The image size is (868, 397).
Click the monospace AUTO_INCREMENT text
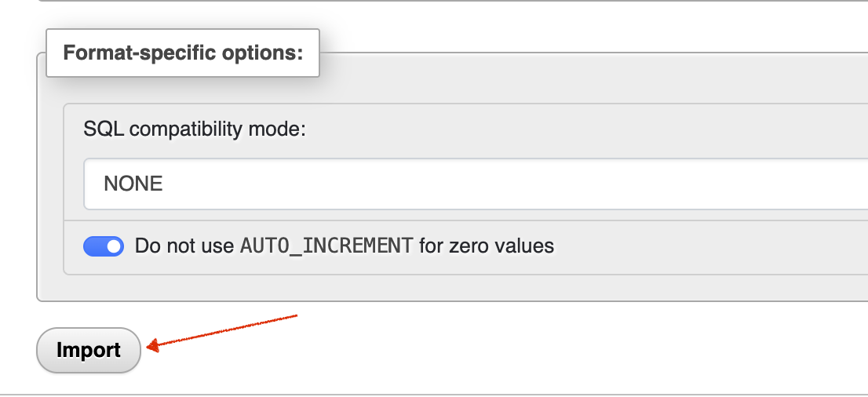click(x=326, y=246)
